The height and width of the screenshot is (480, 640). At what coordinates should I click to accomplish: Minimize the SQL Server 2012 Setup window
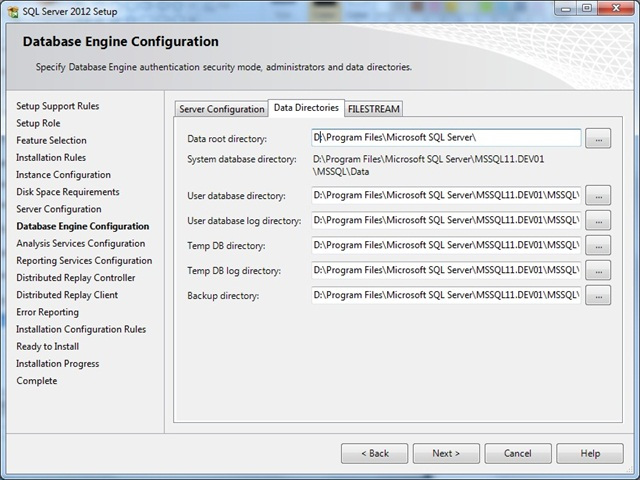pos(566,9)
